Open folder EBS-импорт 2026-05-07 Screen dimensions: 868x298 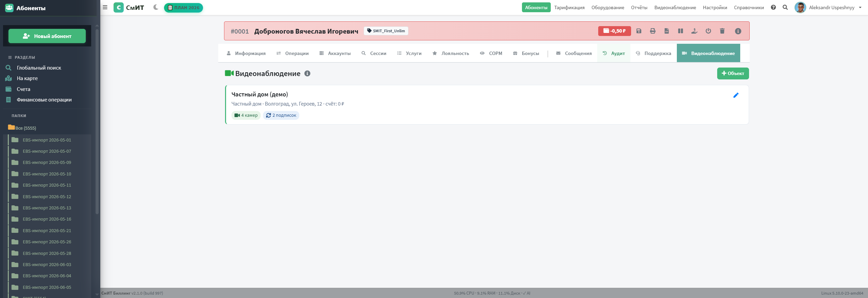pyautogui.click(x=47, y=151)
